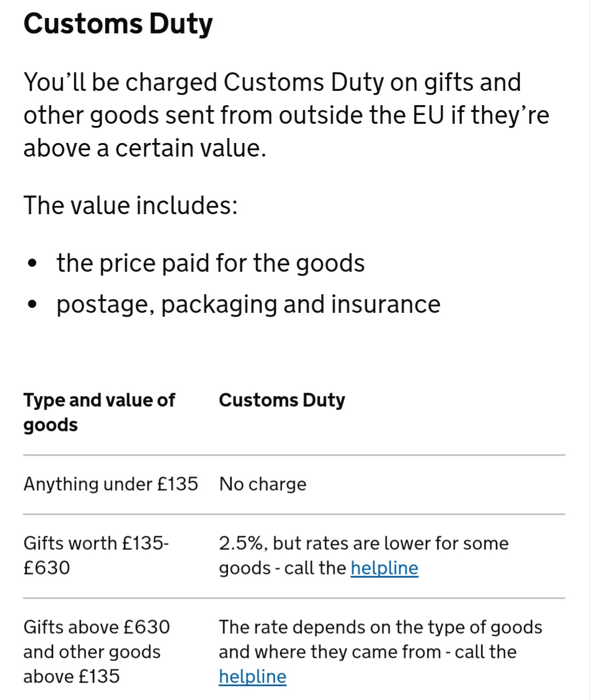Click the Customs Duty page heading
The height and width of the screenshot is (700, 590).
[x=118, y=24]
